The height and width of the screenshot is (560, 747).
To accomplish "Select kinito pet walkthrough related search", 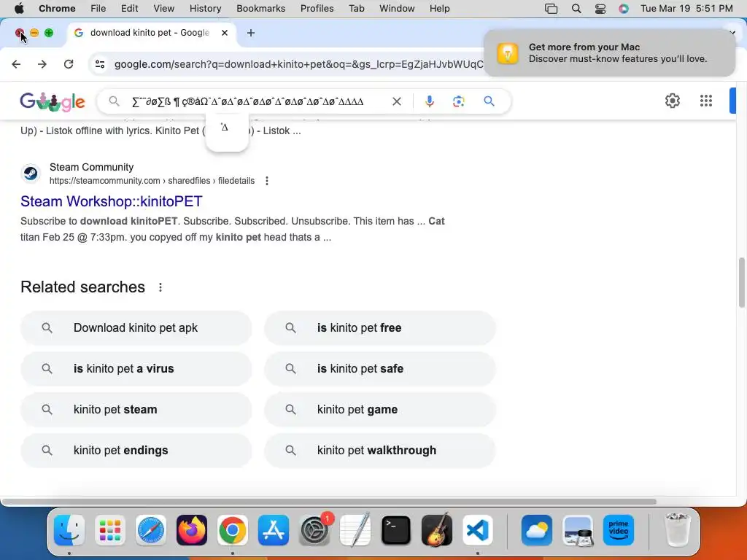I will [x=379, y=451].
